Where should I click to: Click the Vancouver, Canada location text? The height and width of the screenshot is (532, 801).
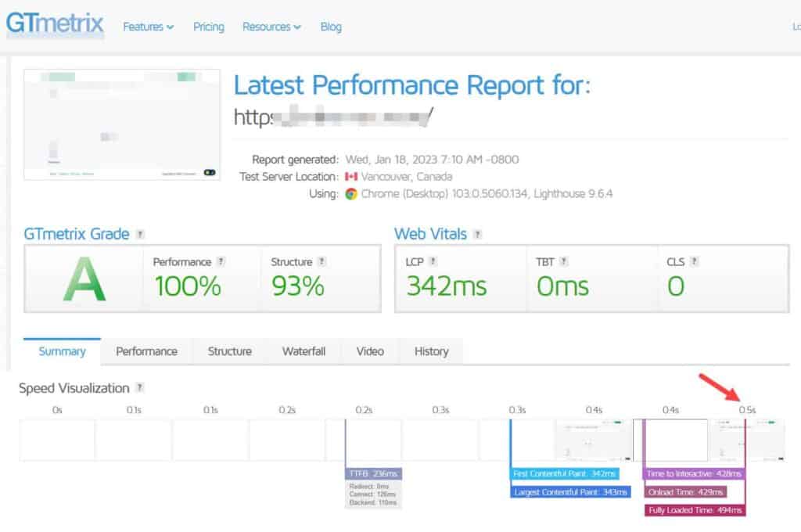click(407, 176)
